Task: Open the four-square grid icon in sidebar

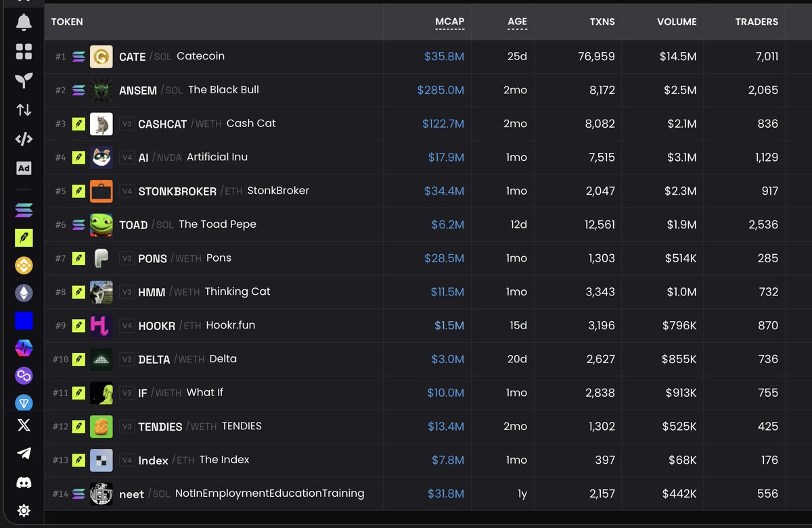Action: (24, 51)
